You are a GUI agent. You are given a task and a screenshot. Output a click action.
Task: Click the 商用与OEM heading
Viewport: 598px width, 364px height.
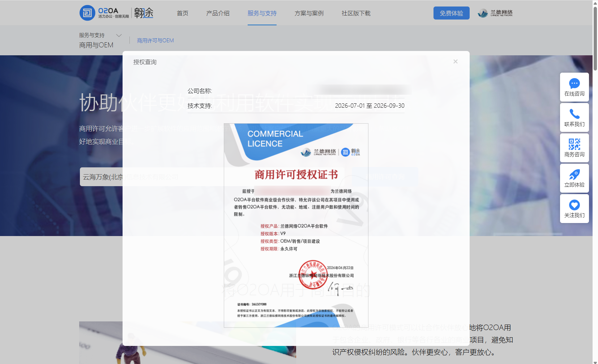(x=96, y=45)
